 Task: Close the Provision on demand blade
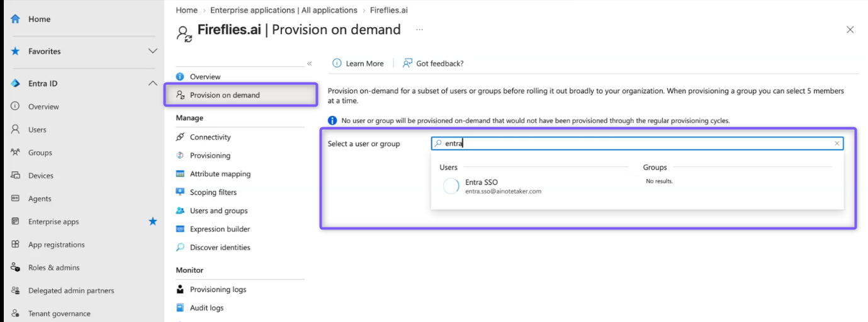850,30
